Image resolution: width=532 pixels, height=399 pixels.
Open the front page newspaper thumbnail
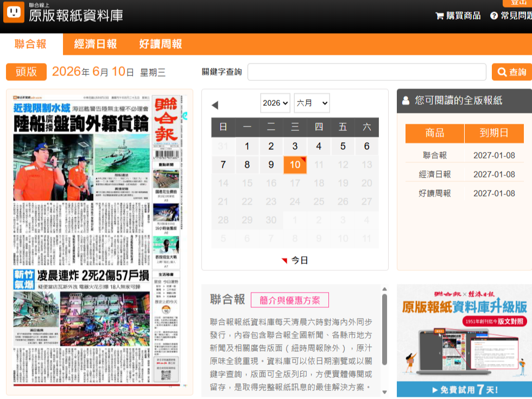99,242
